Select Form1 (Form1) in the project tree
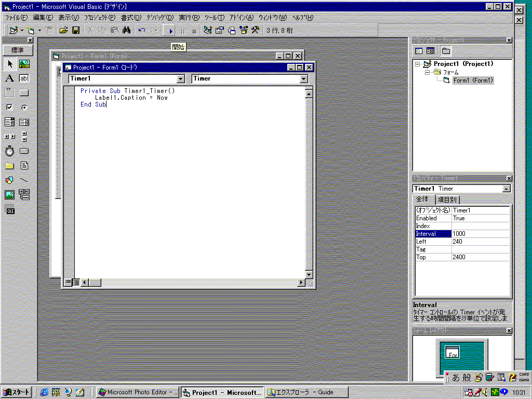The width and height of the screenshot is (532, 399). tap(473, 81)
